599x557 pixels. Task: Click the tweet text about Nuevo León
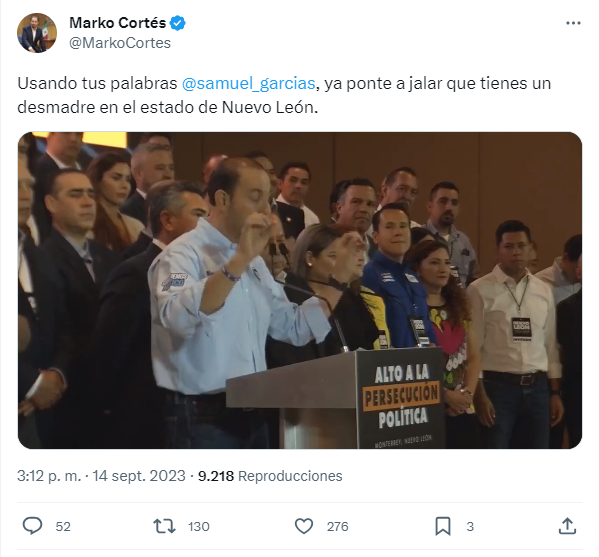tap(284, 95)
